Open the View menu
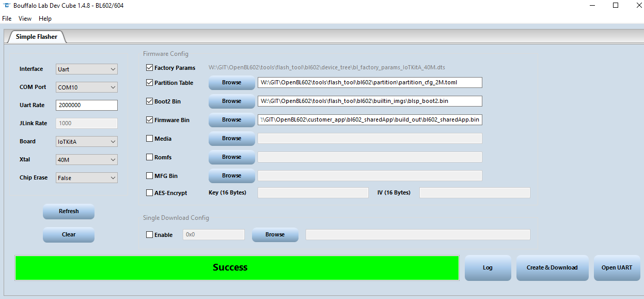This screenshot has height=299, width=644. [25, 19]
